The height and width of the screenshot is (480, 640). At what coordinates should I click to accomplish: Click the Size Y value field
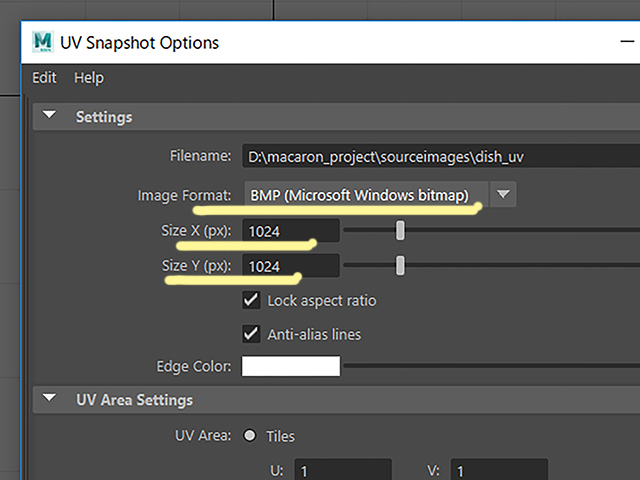pos(291,266)
